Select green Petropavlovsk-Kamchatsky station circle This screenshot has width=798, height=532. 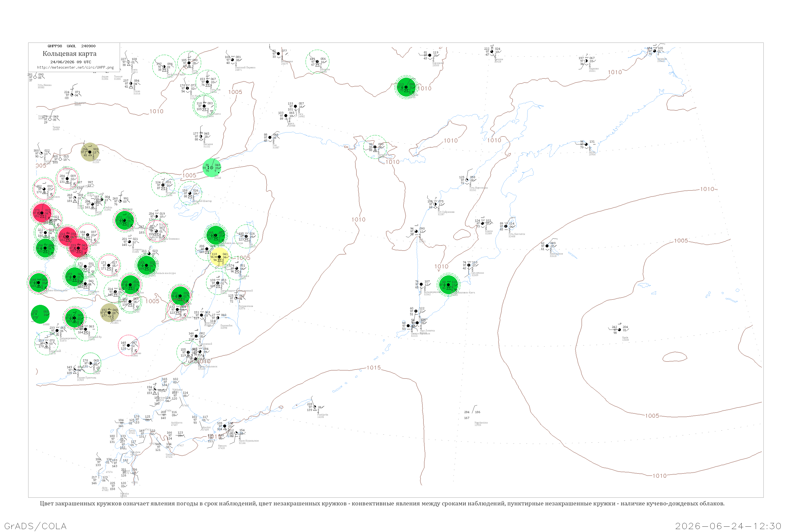pyautogui.click(x=448, y=285)
